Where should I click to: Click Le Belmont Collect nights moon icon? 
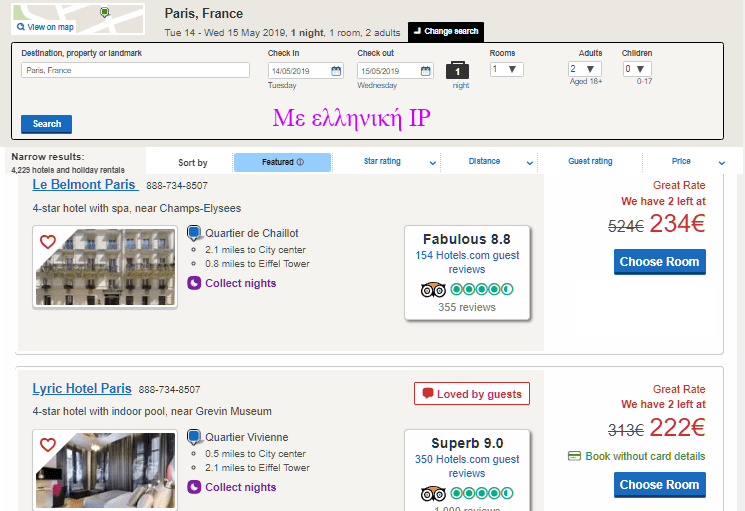pyautogui.click(x=194, y=283)
